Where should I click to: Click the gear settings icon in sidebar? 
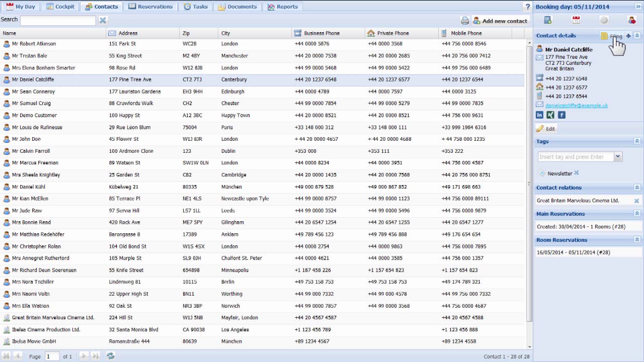604,20
